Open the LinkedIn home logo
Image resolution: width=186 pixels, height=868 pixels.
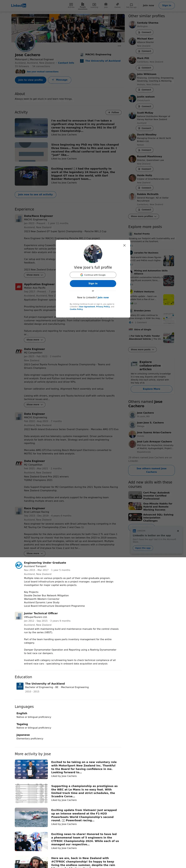point(19,5)
